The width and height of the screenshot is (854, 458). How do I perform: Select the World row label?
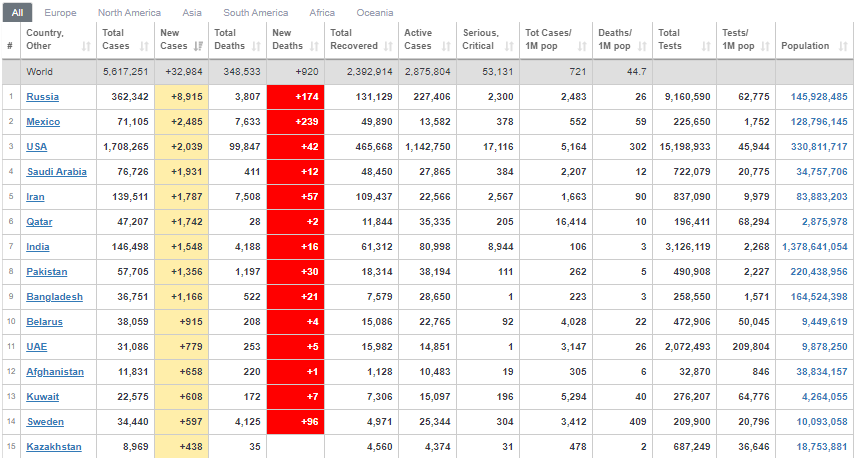pos(40,72)
